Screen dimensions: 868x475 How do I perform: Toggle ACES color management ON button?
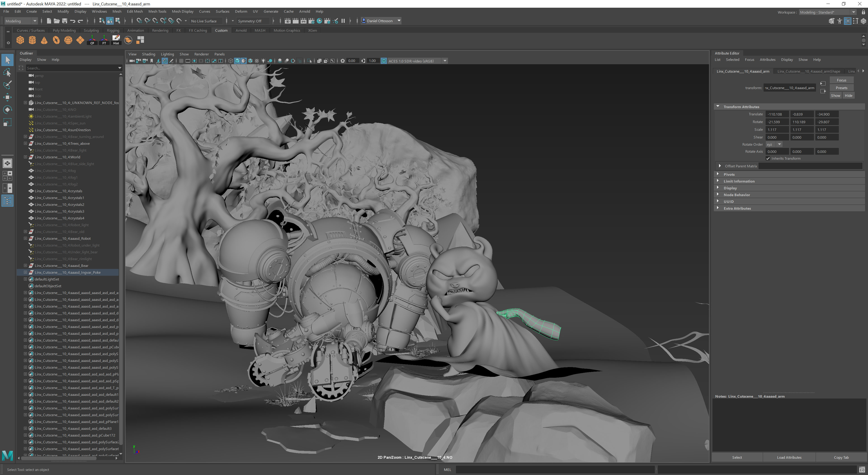tap(384, 61)
